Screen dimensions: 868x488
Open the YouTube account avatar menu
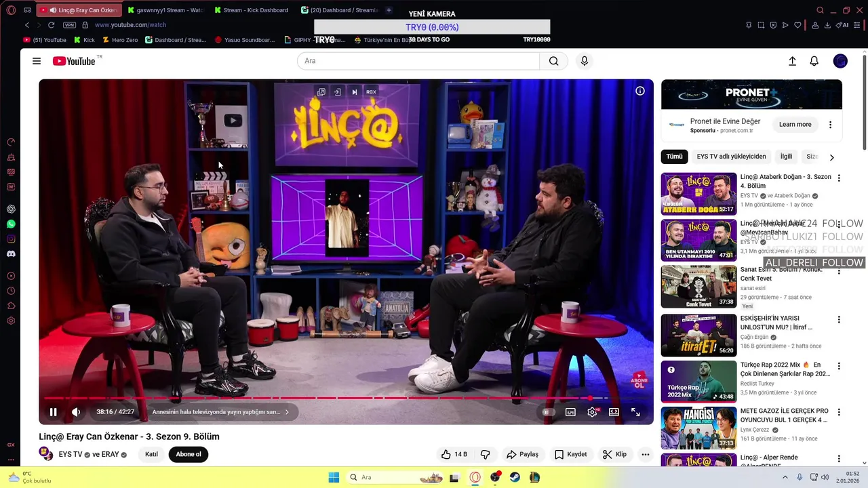click(840, 61)
